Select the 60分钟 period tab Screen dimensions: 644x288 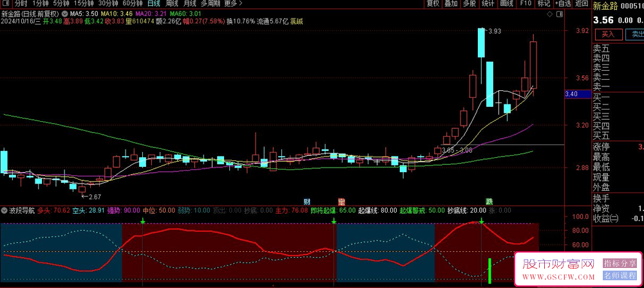pos(133,4)
